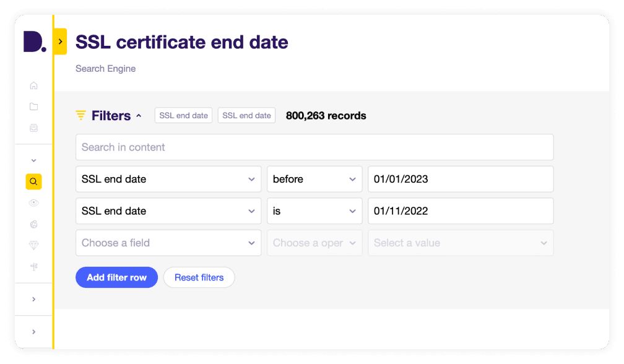This screenshot has width=624, height=364.
Task: Open the eye monitoring icon in the sidebar
Action: pos(34,203)
